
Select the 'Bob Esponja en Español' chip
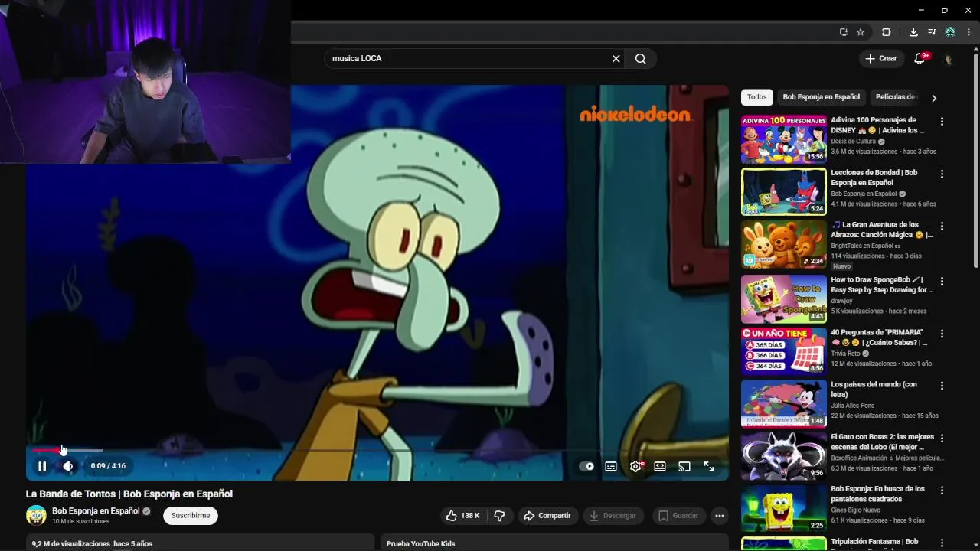821,97
